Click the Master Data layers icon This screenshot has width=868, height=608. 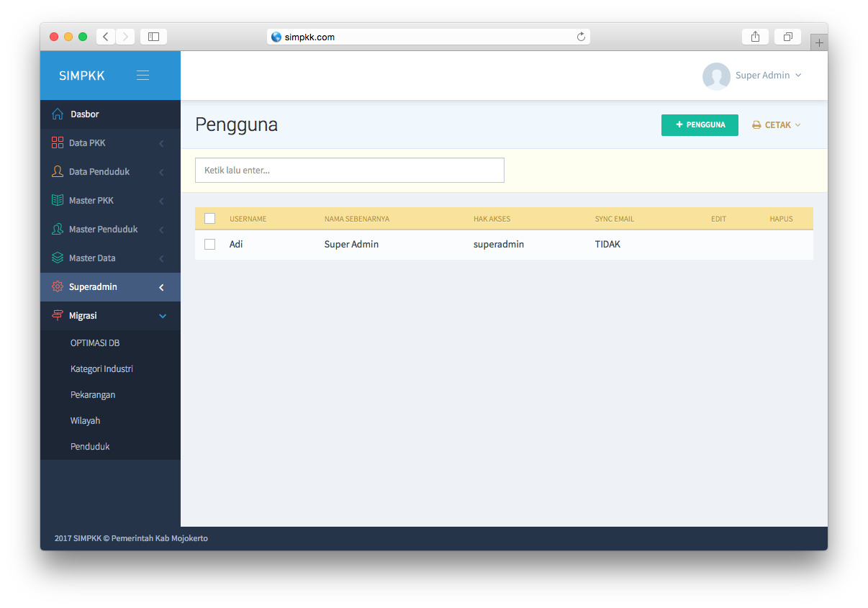coord(58,258)
